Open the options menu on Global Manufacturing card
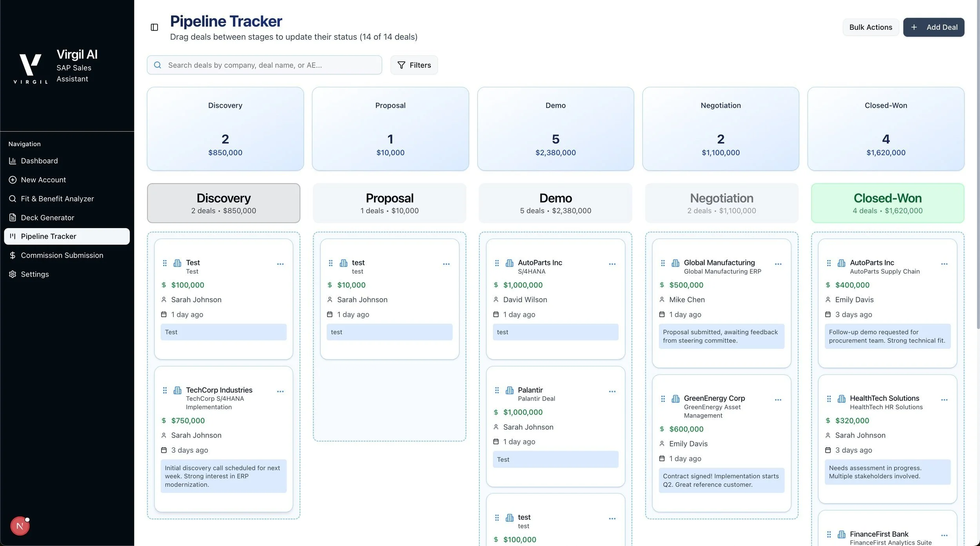 [x=778, y=264]
